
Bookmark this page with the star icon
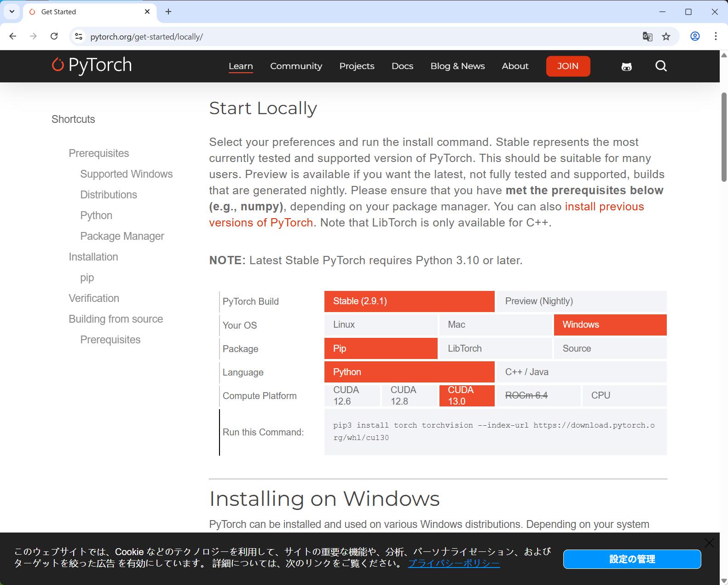point(666,36)
